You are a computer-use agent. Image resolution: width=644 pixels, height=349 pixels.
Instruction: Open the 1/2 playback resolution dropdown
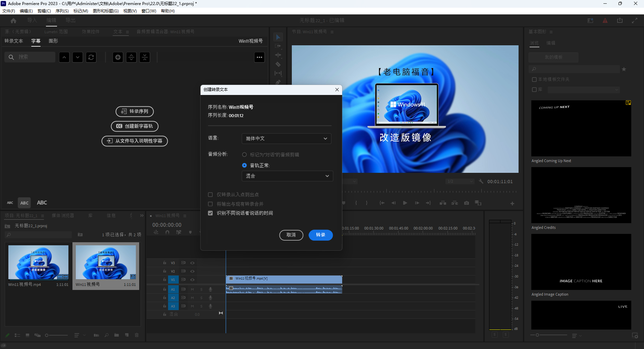[460, 182]
